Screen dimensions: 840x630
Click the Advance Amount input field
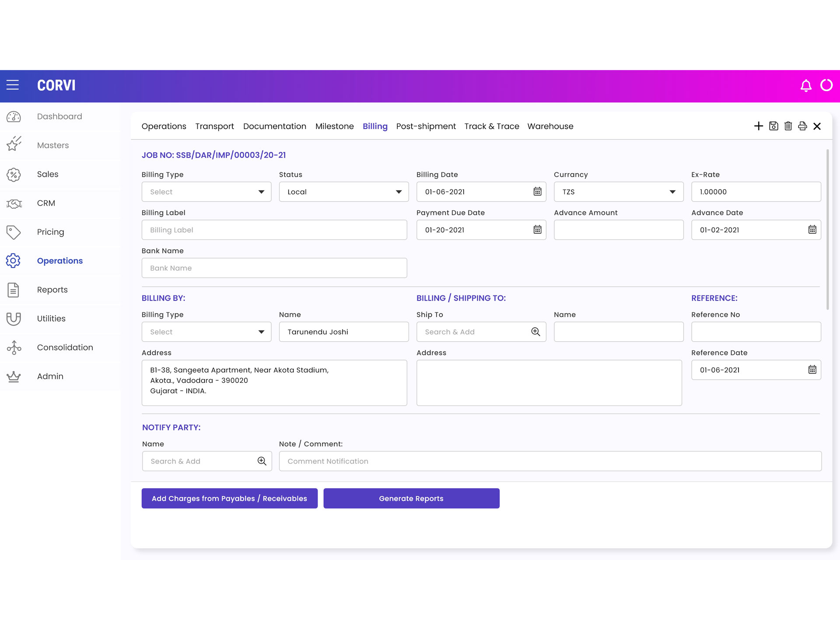click(x=619, y=230)
